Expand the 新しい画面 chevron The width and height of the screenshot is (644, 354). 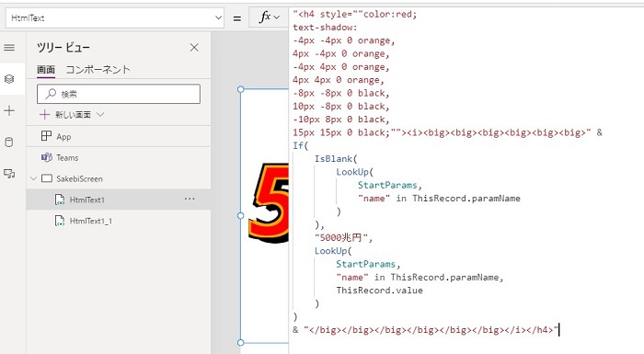(100, 115)
